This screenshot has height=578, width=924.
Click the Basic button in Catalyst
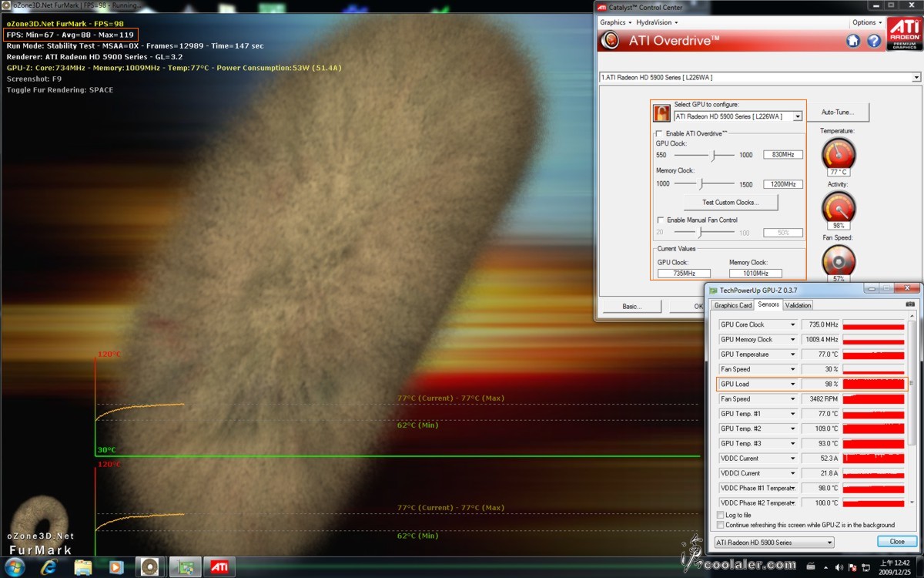click(x=631, y=306)
